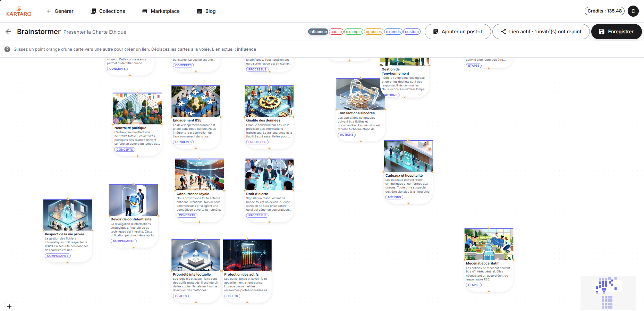
Task: Open the Lien actif share button
Action: pos(541,32)
